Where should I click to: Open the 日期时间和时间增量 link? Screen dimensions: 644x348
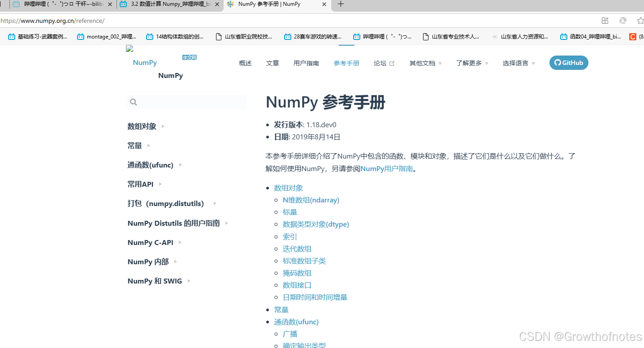click(x=315, y=297)
